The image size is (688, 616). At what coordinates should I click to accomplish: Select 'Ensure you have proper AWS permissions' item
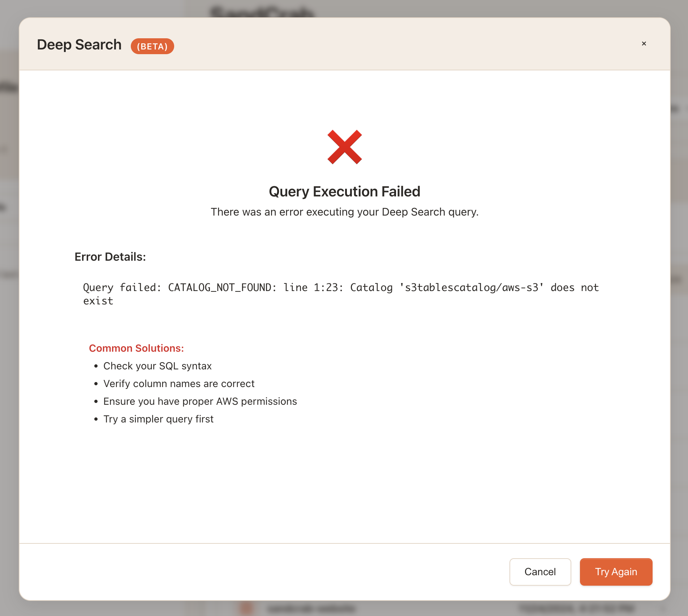click(200, 401)
